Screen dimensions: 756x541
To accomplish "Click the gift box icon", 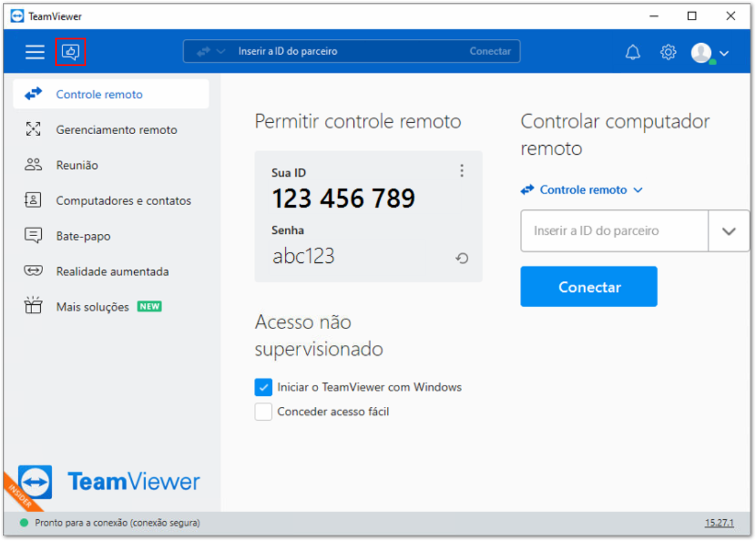I will (33, 305).
